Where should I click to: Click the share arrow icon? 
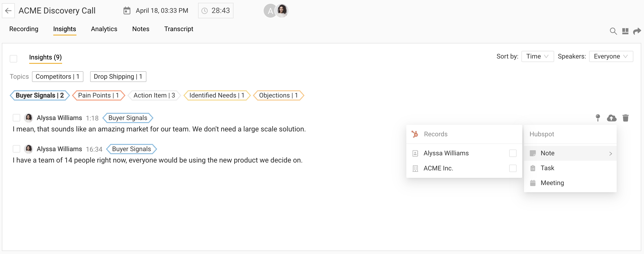(x=637, y=31)
